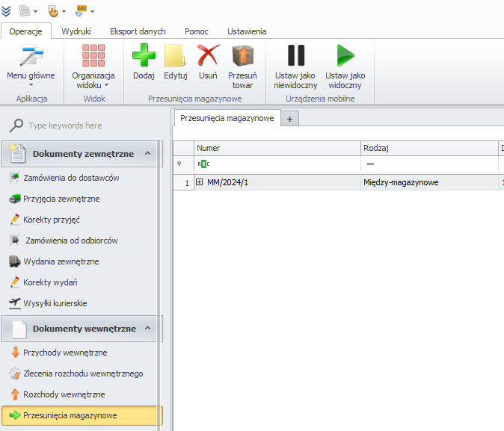Click the ABC spell quick-access icon
Viewport: 504px width, 431px height.
tap(81, 11)
